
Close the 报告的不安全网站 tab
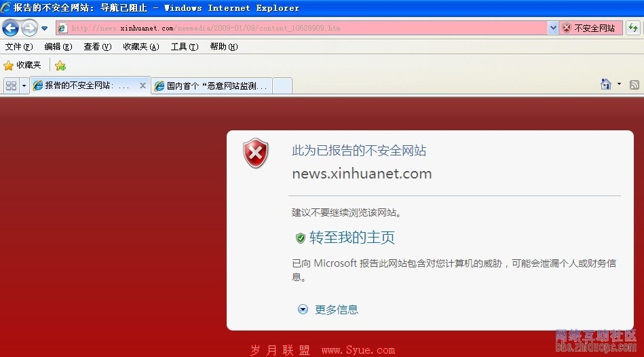[143, 86]
